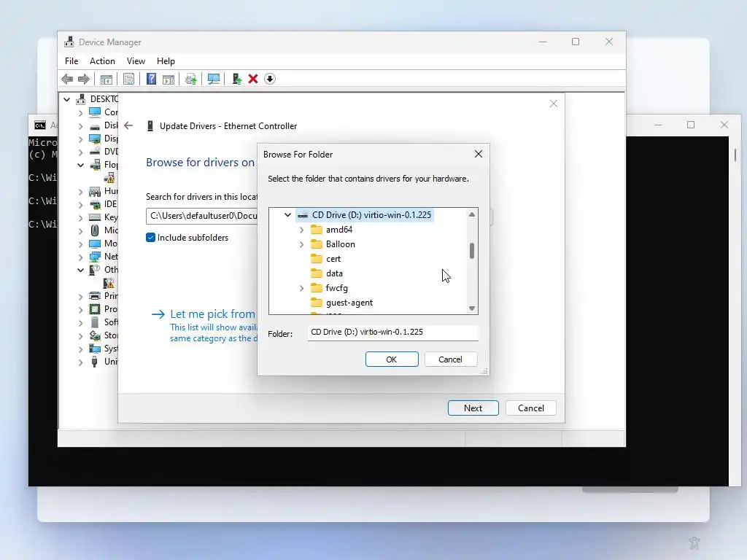Click the Back arrow in Device Manager toolbar
747x560 pixels.
[67, 79]
